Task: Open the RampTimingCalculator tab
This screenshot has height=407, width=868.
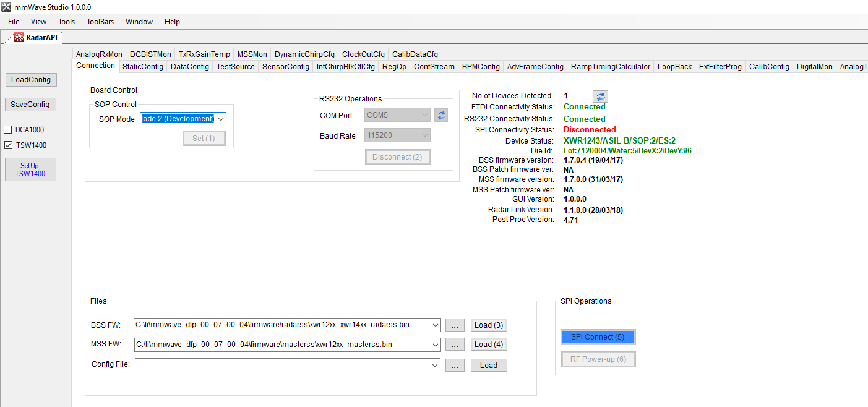Action: pos(611,66)
